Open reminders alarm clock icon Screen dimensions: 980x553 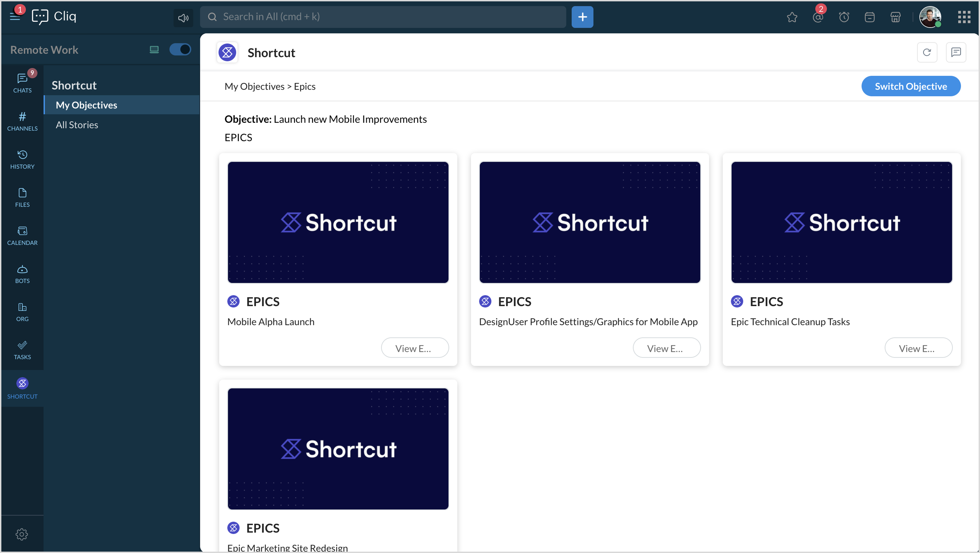[844, 17]
